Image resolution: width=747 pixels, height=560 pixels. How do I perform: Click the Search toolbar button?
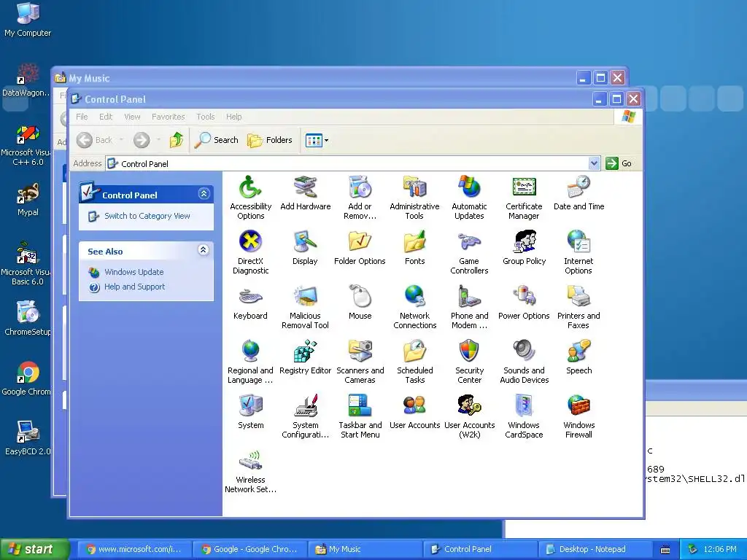(216, 140)
